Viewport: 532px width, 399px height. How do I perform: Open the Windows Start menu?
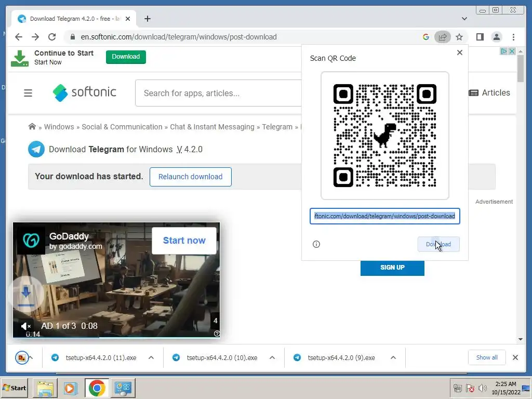15,388
